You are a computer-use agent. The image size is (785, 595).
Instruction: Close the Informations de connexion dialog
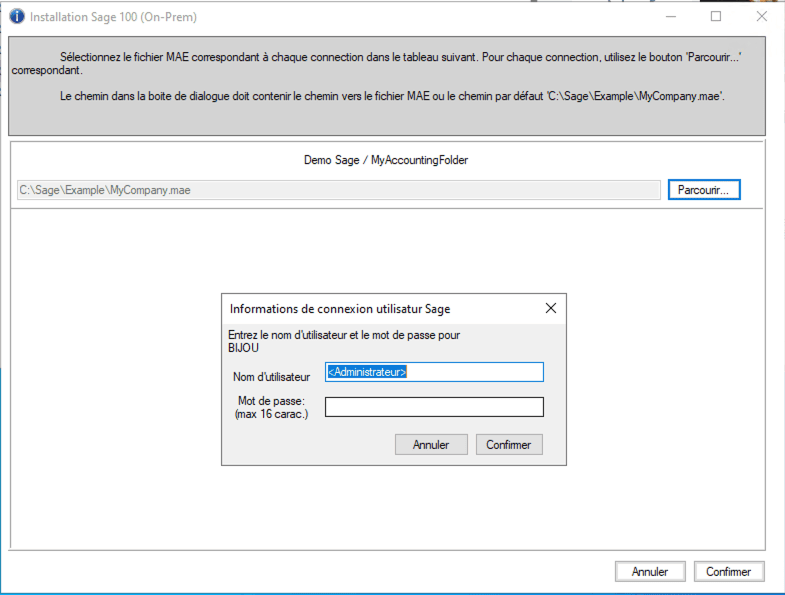coord(551,308)
